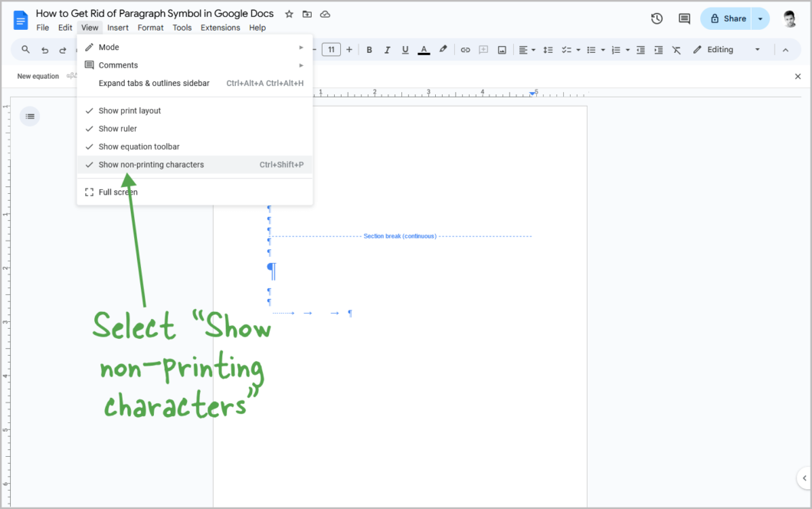Show side panel arrow at right edge
Viewport: 812px width, 509px height.
pos(804,478)
